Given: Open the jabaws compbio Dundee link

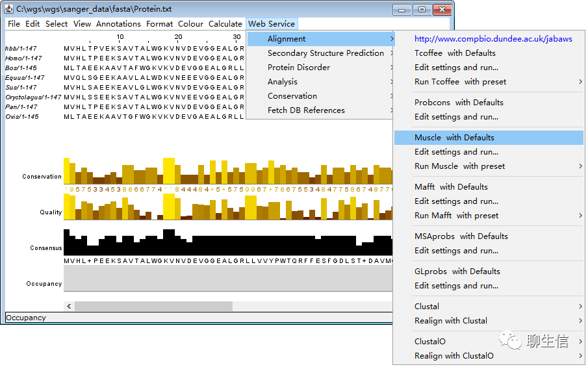Looking at the screenshot, I should coord(493,39).
